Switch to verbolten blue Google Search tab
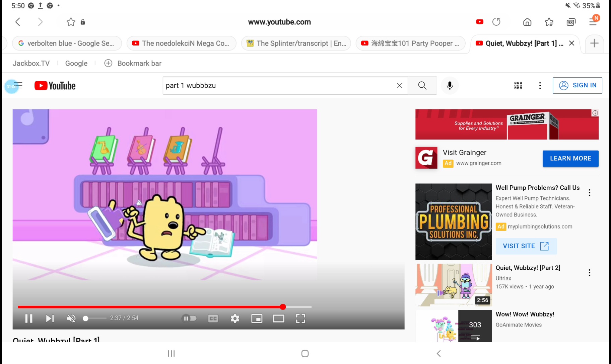611x364 pixels. [67, 43]
